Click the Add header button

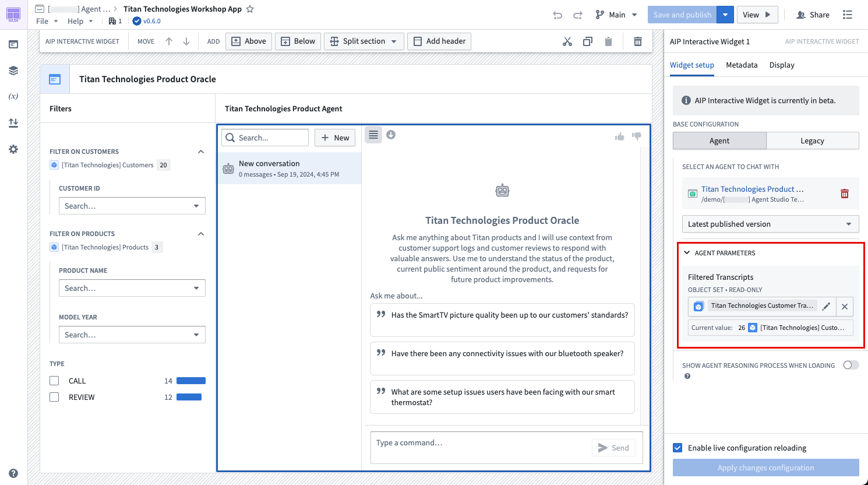(x=439, y=41)
